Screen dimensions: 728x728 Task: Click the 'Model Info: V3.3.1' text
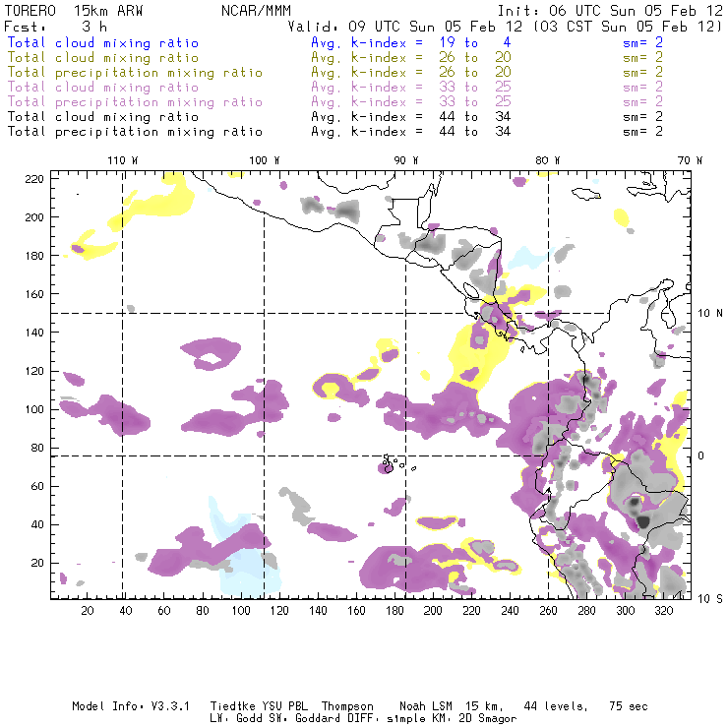(131, 706)
